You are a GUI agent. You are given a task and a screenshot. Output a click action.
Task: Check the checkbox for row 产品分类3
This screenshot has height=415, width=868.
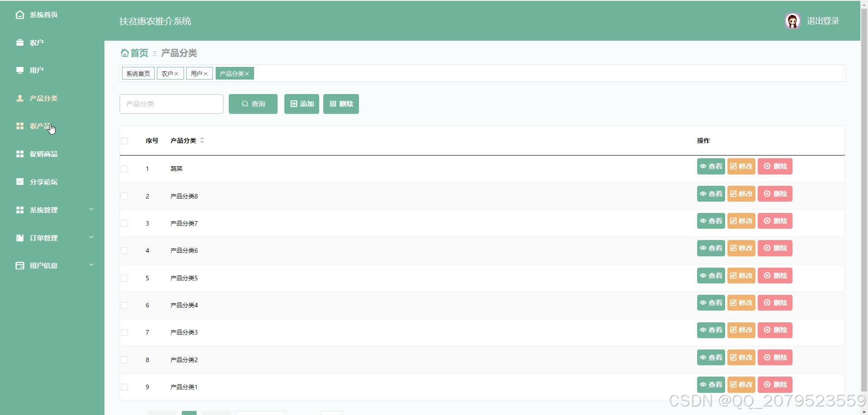[x=124, y=332]
